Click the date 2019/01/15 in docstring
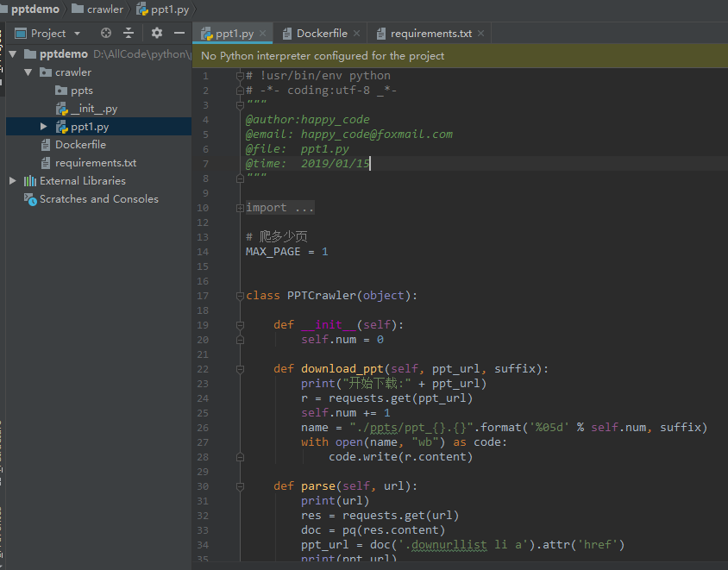Viewport: 728px width, 570px height. pyautogui.click(x=335, y=164)
